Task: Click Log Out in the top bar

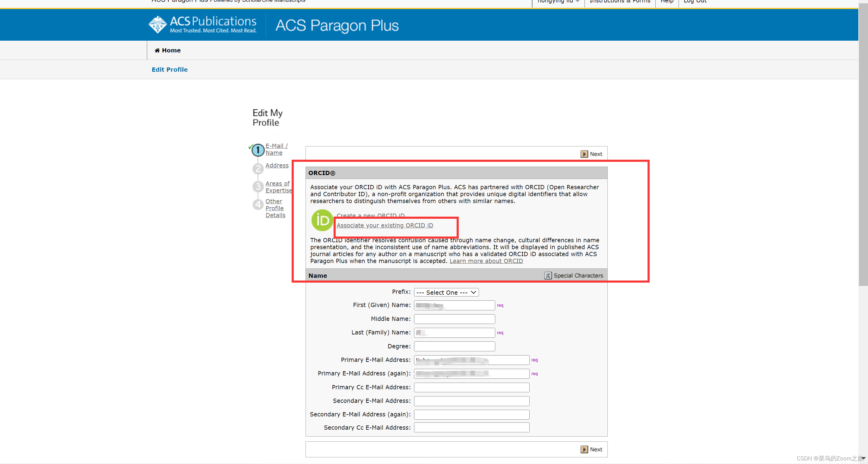Action: click(x=695, y=2)
